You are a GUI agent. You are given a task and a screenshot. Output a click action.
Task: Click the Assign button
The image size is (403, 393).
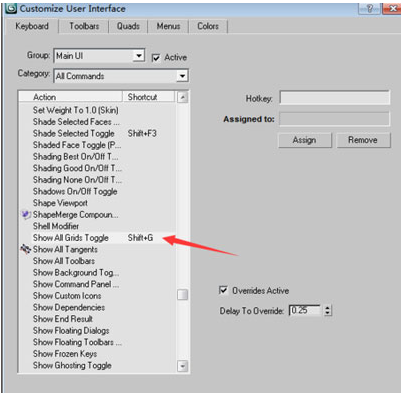305,140
